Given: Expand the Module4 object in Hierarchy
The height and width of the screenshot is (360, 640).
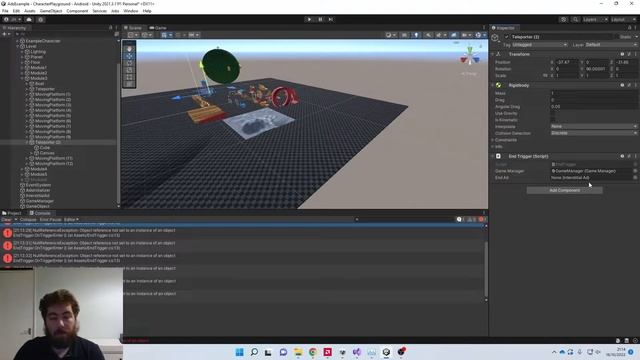Looking at the screenshot, I should [22, 169].
